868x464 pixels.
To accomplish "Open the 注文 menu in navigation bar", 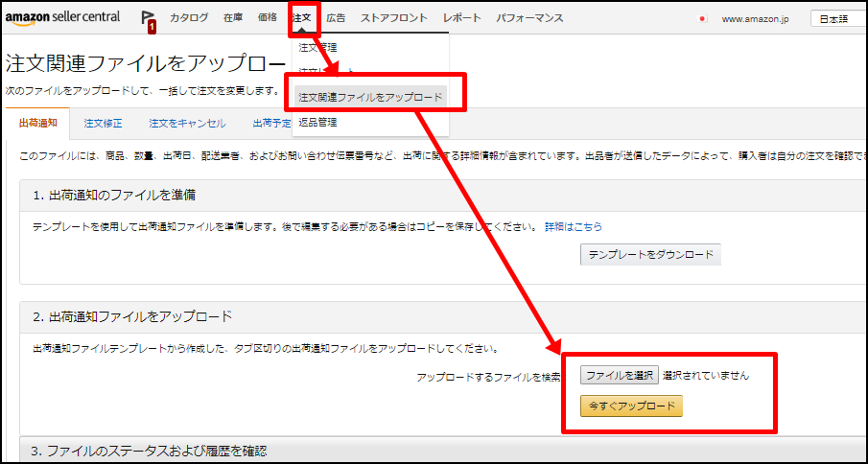I will point(302,18).
